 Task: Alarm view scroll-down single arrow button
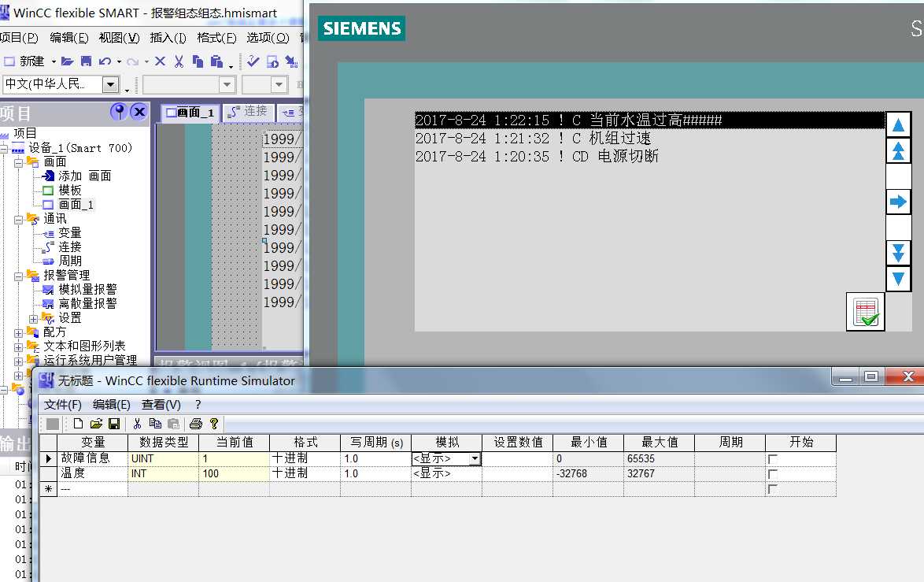tap(898, 278)
